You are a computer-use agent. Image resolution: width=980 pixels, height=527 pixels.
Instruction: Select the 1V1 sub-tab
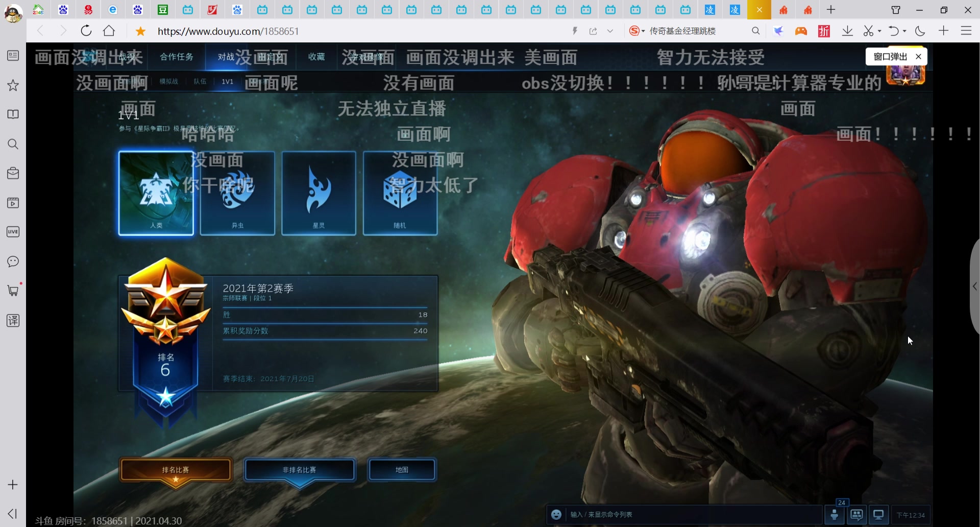pos(228,81)
